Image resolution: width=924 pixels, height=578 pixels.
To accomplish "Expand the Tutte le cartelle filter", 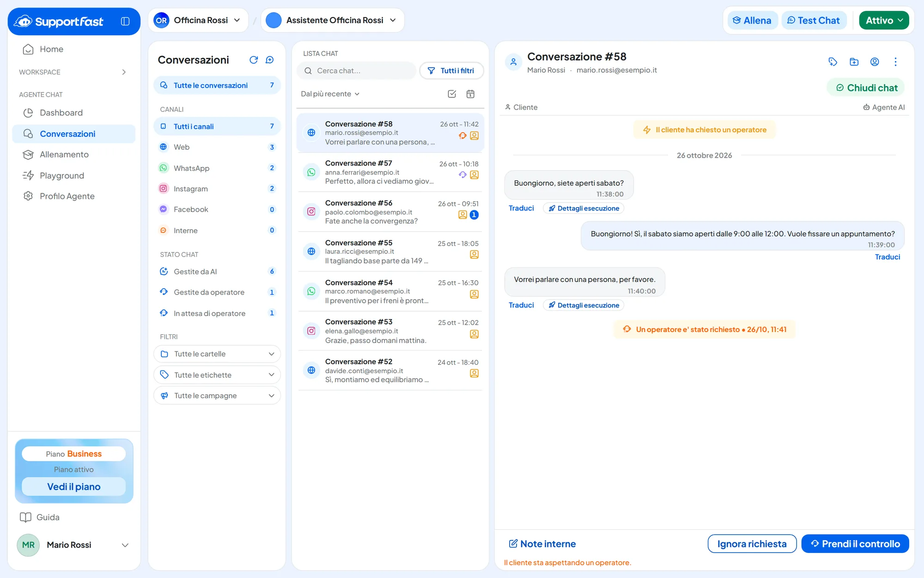I will coord(217,354).
